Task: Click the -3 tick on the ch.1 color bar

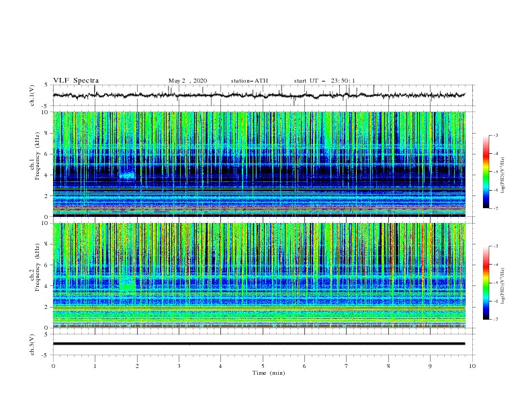Action: 496,135
